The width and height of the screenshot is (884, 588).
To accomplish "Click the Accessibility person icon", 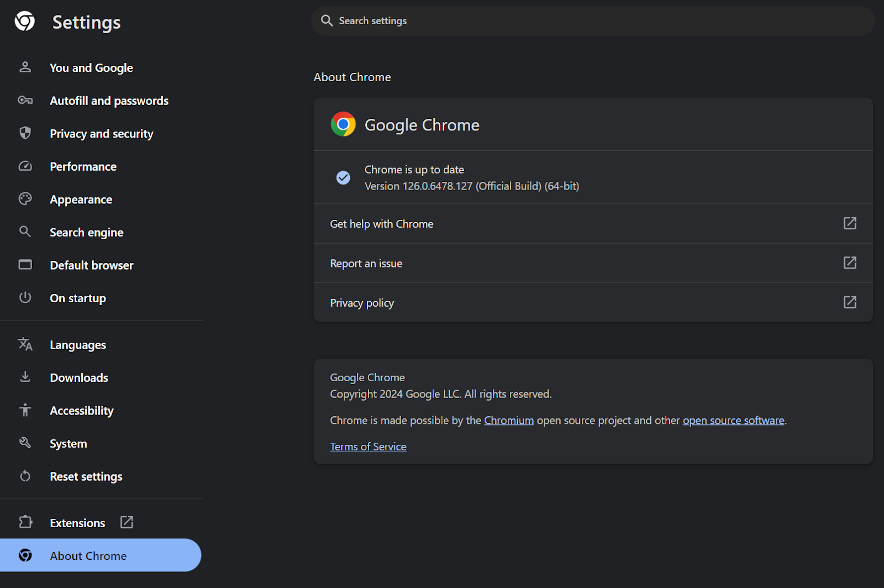I will (x=25, y=410).
